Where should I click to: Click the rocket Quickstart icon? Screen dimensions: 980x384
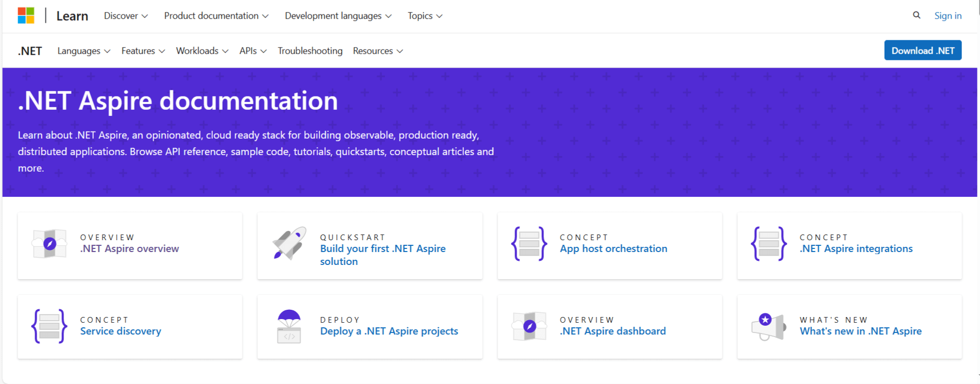coord(289,243)
